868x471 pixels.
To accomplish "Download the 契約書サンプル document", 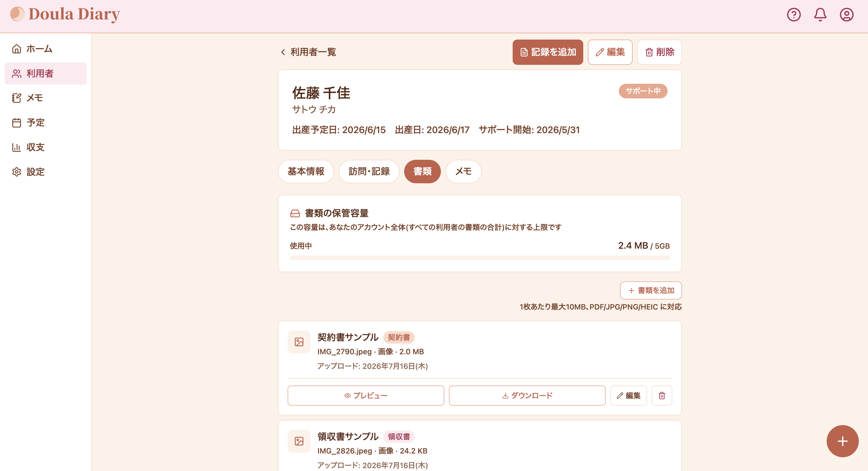I will pos(527,396).
